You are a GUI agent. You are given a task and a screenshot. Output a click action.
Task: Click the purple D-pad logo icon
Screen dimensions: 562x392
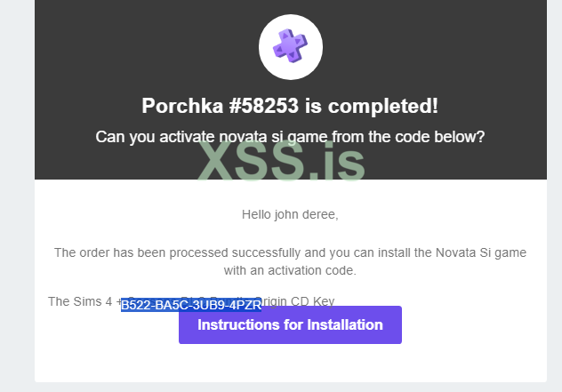click(290, 46)
